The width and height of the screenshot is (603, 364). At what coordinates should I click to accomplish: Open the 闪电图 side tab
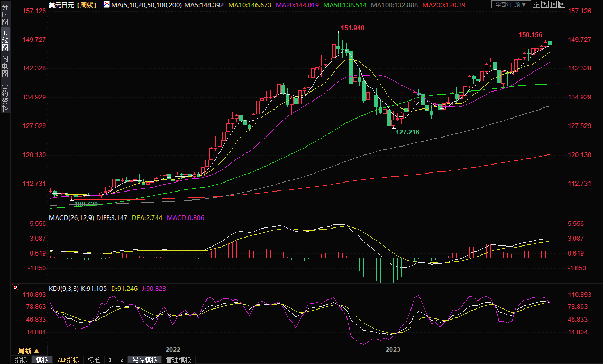pyautogui.click(x=5, y=66)
